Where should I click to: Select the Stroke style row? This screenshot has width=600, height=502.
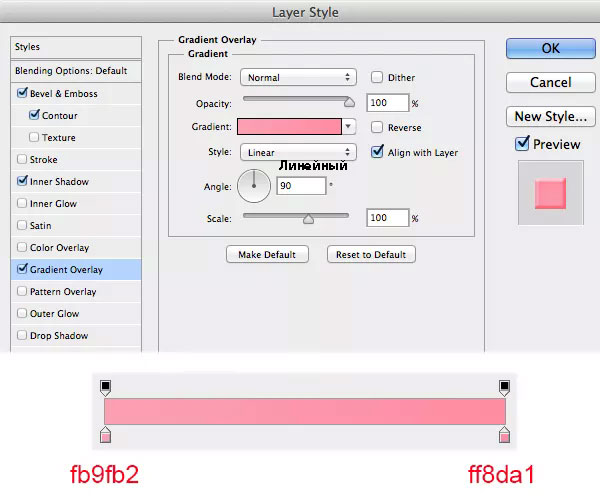pos(76,159)
